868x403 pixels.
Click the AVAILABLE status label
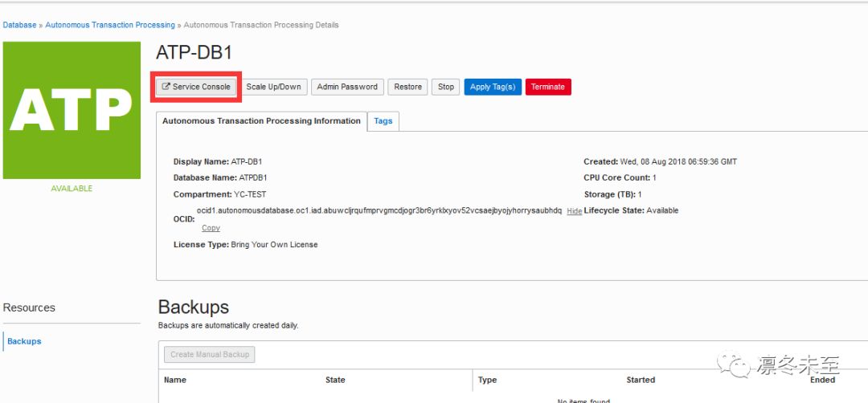pos(72,189)
